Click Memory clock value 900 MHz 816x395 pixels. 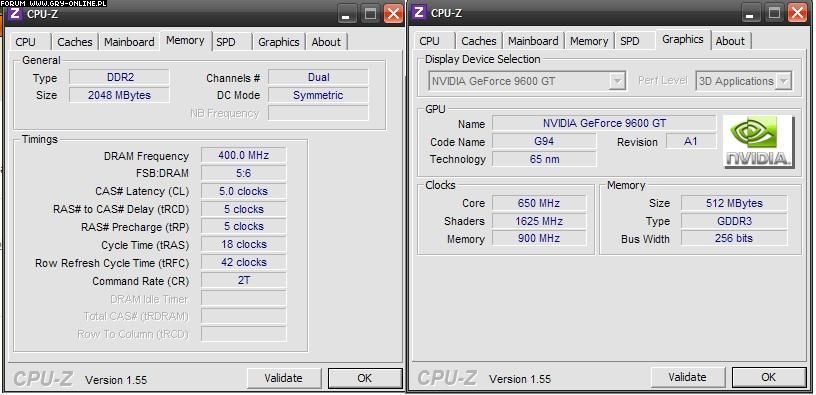pos(539,238)
